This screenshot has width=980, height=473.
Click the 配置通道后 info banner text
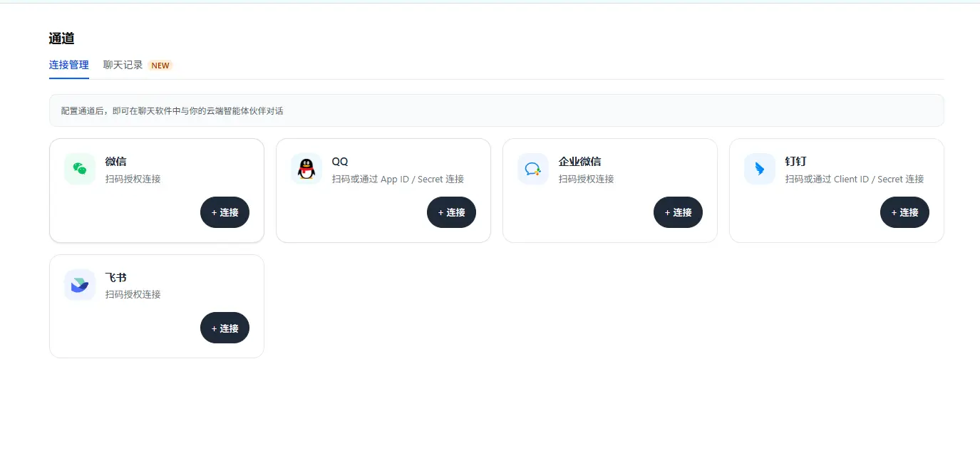tap(172, 111)
